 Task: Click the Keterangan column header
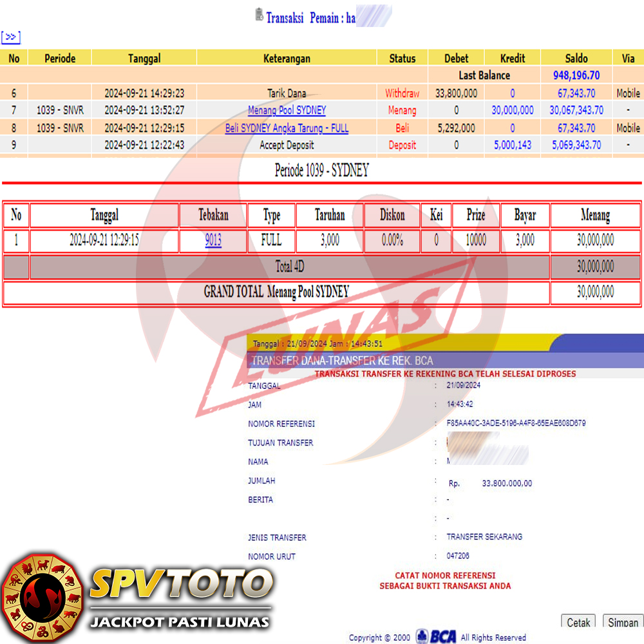(287, 58)
